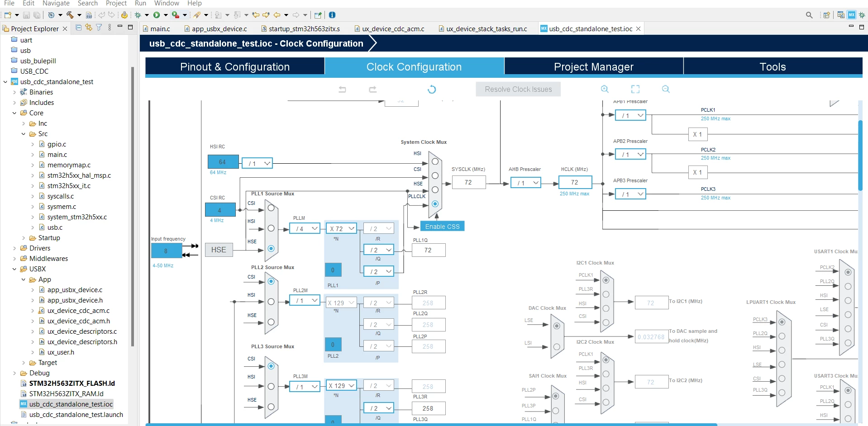Choose CSI in the PLL1 Source Mux
This screenshot has height=426, width=868.
(x=271, y=208)
